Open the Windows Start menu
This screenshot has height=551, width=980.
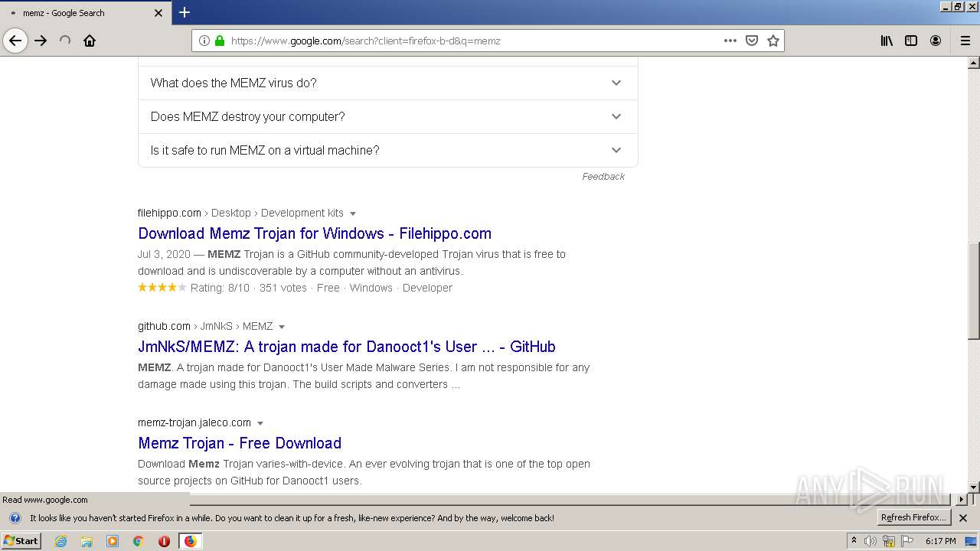pos(21,541)
